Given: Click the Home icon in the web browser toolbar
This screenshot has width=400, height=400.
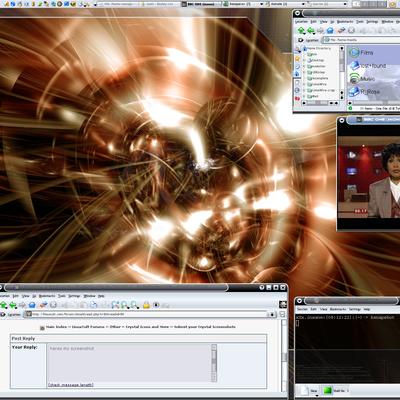Looking at the screenshot, I should (x=32, y=305).
